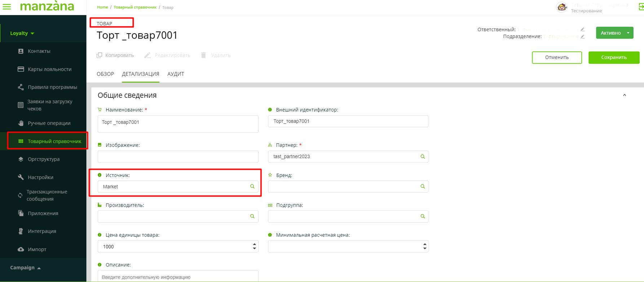Screen dimensions: 644x282
Task: Click the user avatar icon
Action: (561, 7)
